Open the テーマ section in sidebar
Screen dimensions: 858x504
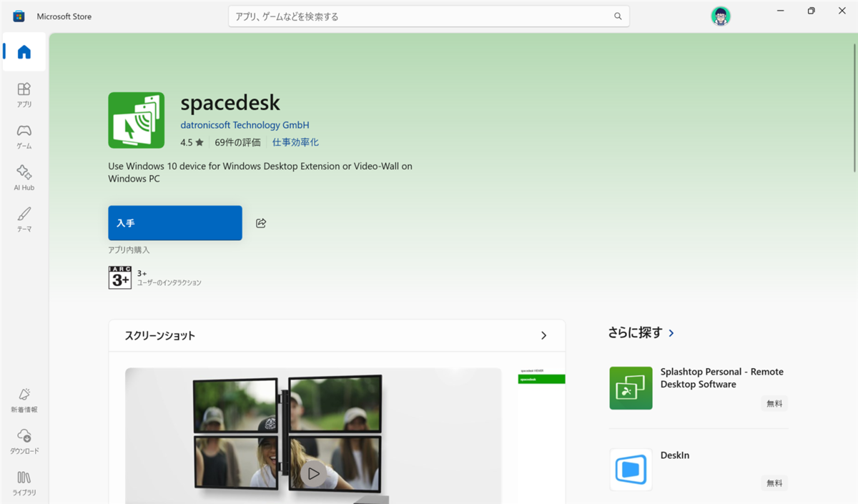24,219
